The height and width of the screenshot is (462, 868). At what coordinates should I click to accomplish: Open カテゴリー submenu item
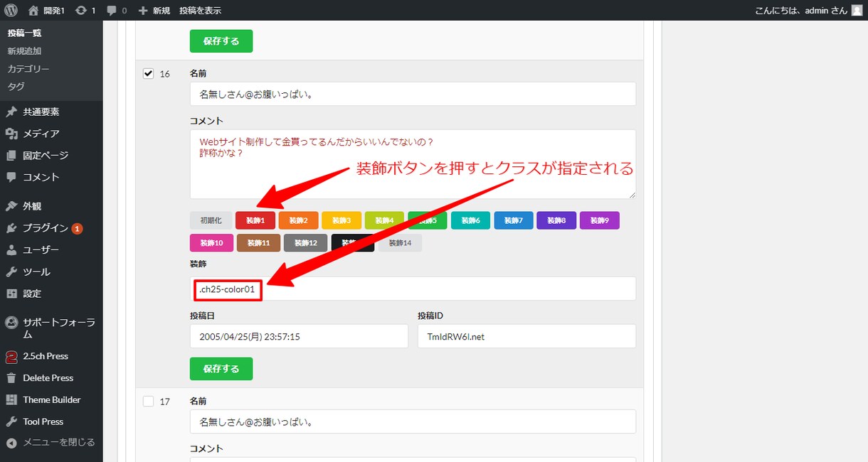point(28,69)
